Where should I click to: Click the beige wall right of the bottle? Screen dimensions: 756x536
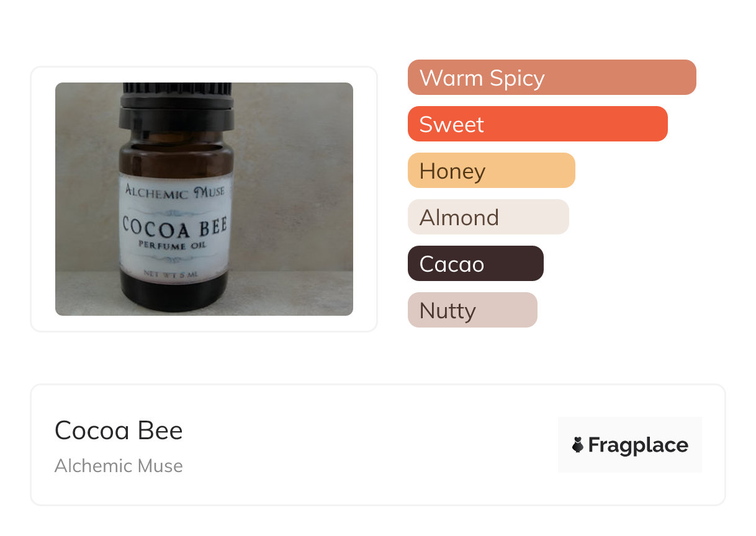(x=292, y=186)
